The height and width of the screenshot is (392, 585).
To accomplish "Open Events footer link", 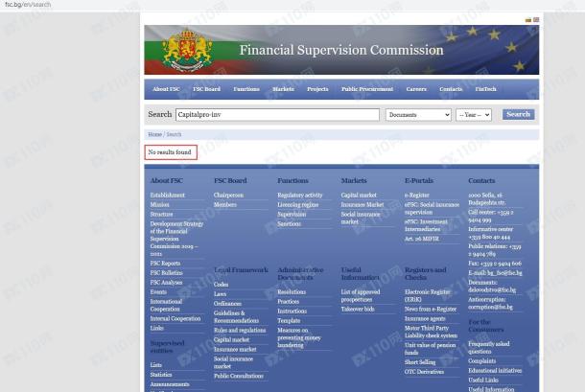I will (x=158, y=292).
